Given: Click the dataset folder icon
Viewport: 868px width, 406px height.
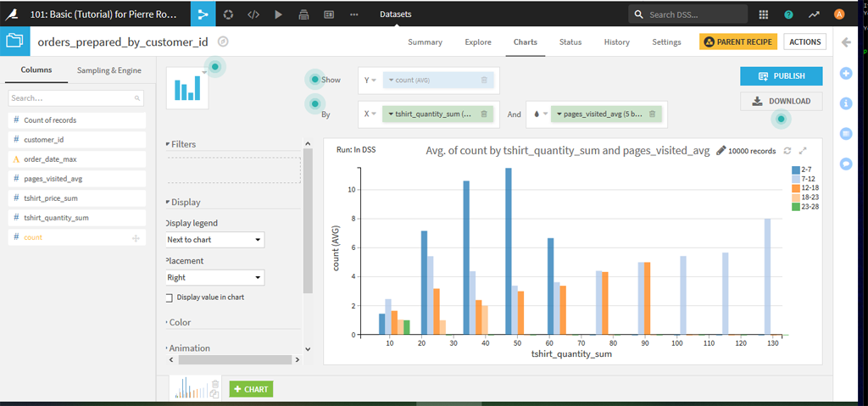Looking at the screenshot, I should pyautogui.click(x=15, y=41).
